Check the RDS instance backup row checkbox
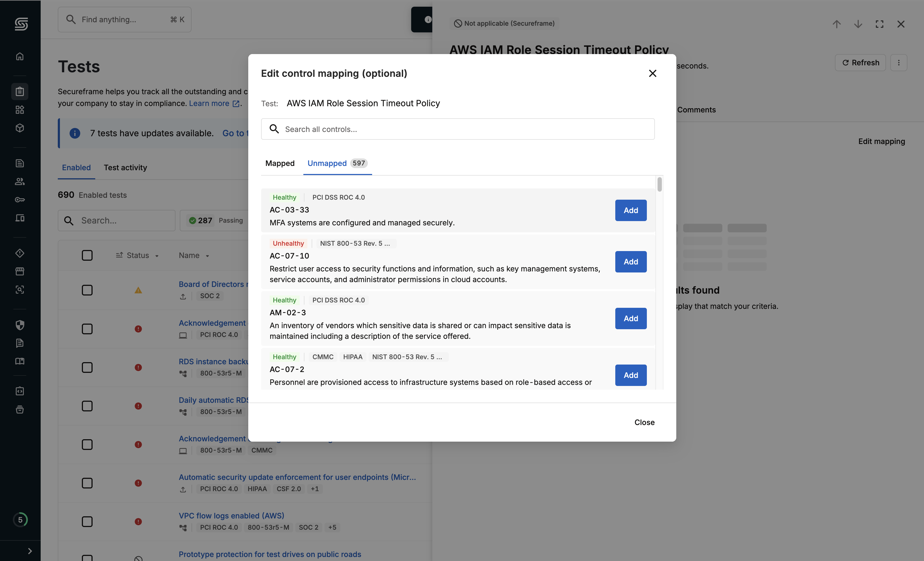Viewport: 924px width, 561px height. [x=87, y=367]
